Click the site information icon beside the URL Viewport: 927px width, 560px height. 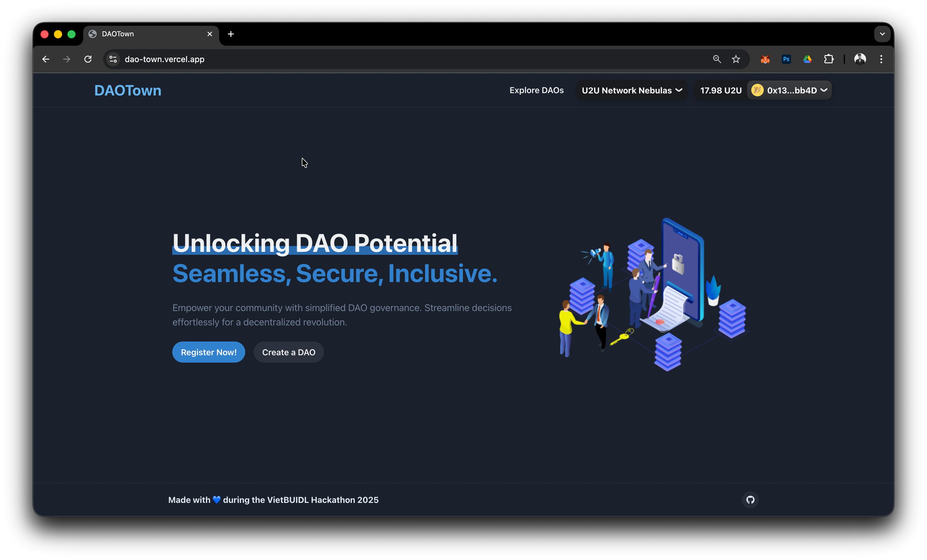coord(113,59)
